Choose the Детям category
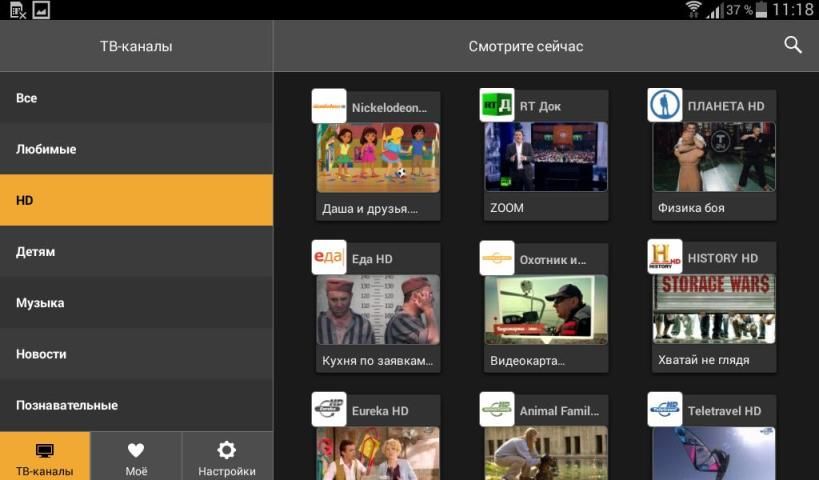 [136, 252]
